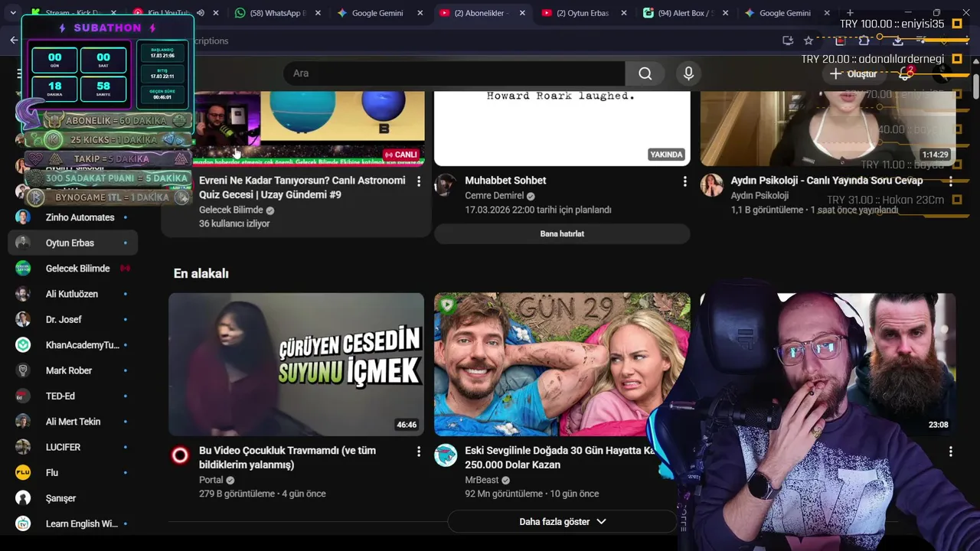Play the Çürüyen Cesedin Suyunu İçmek thumbnail
The width and height of the screenshot is (980, 551).
click(296, 364)
